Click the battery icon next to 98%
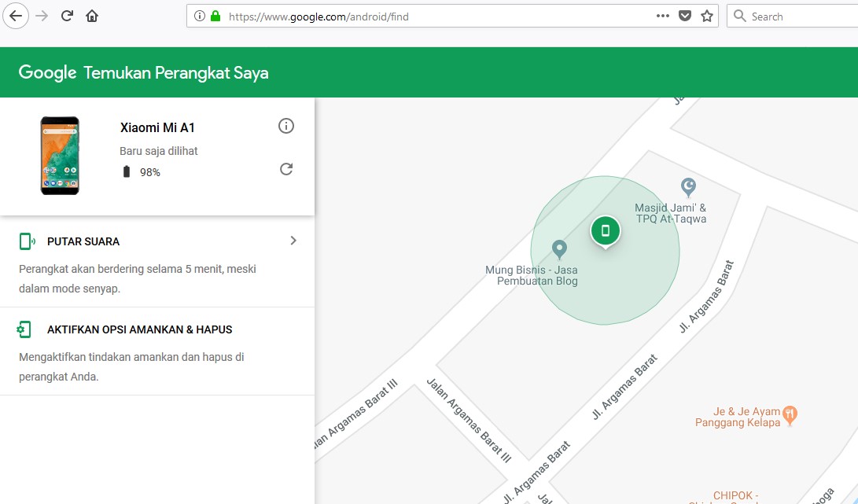Image resolution: width=858 pixels, height=504 pixels. click(x=127, y=172)
